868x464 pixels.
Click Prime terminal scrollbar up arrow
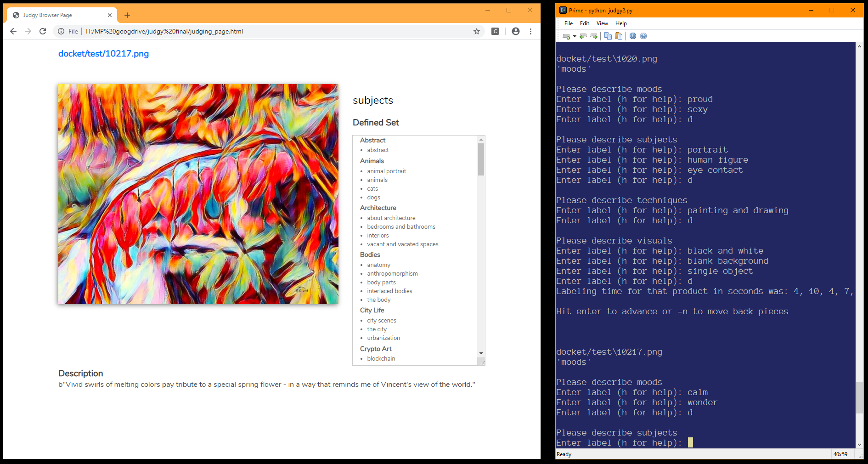860,46
